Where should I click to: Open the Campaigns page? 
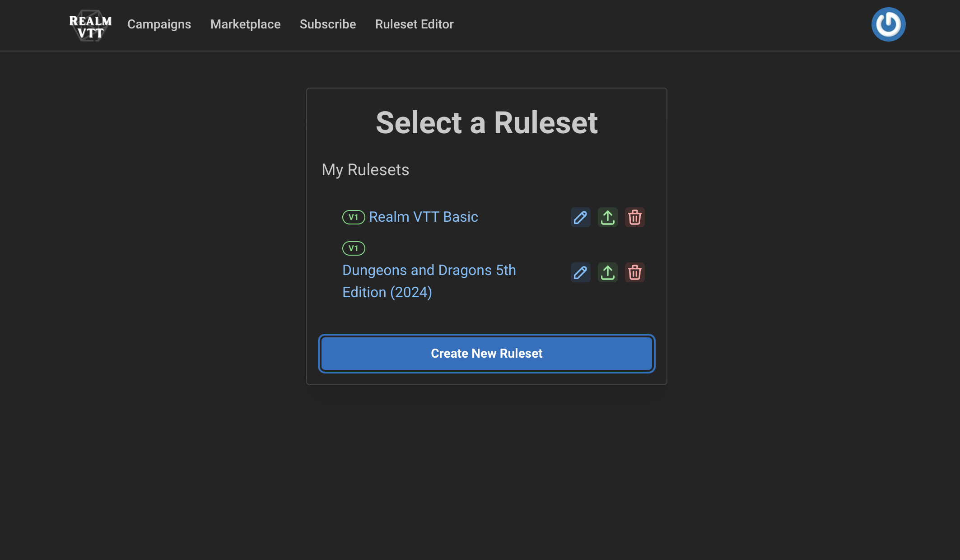159,24
